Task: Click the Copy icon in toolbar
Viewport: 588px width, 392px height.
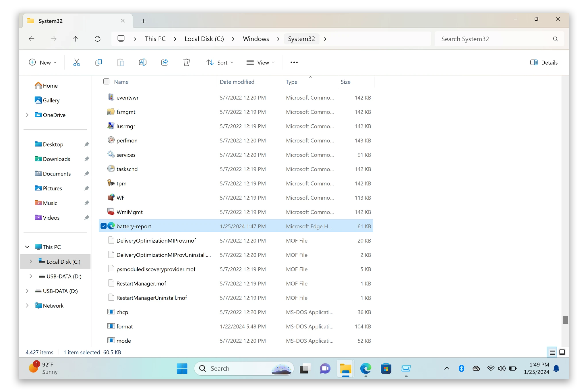Action: pyautogui.click(x=98, y=62)
